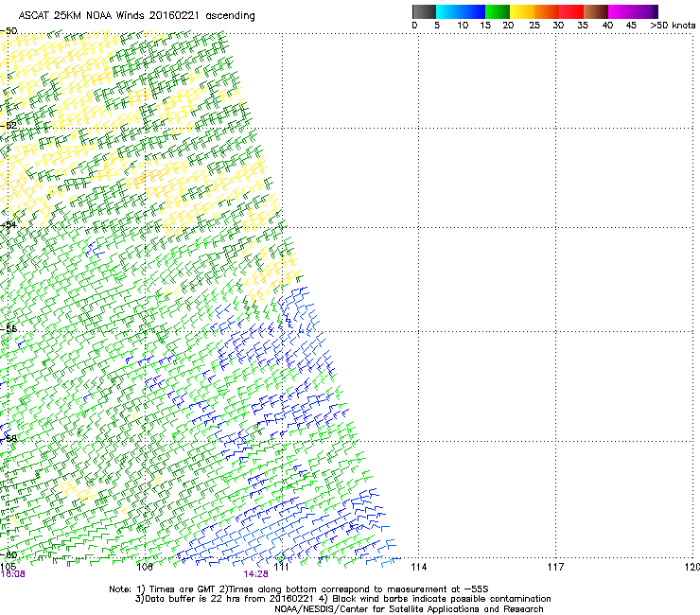Click the NOAA/NESDIS credit line
This screenshot has width=700, height=615.
(x=409, y=609)
